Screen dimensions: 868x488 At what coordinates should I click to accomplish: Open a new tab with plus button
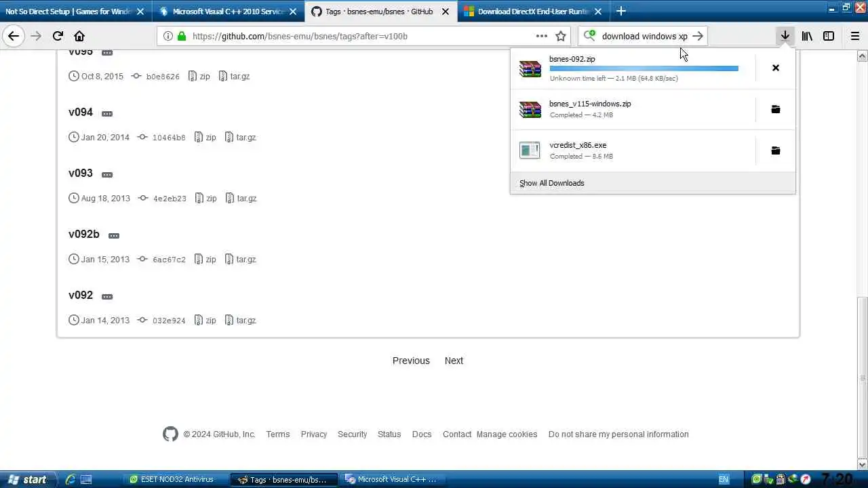click(x=621, y=11)
